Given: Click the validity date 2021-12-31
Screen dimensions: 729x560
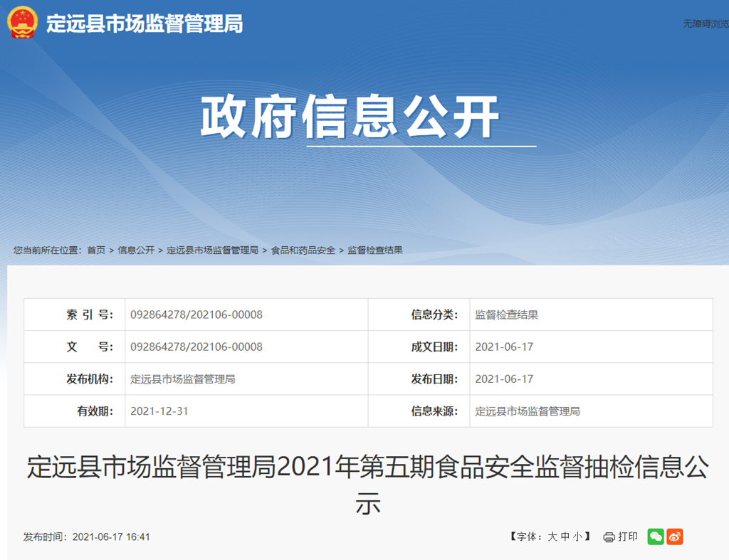Looking at the screenshot, I should coord(159,411).
